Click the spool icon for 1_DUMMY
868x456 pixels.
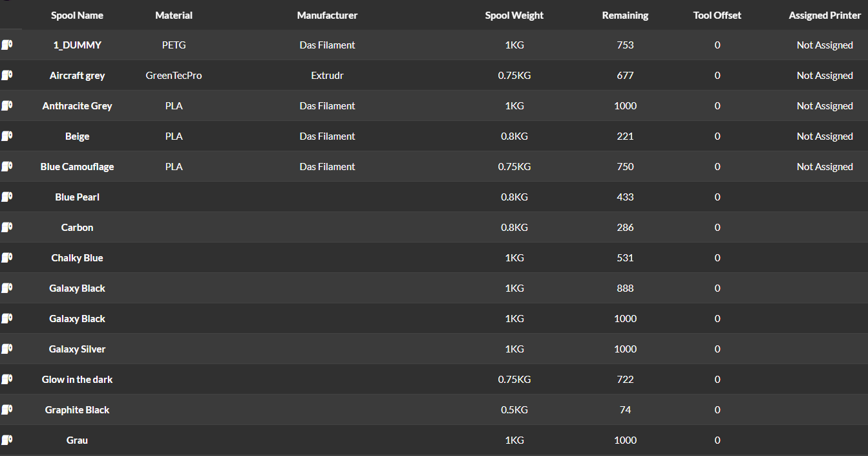click(x=6, y=45)
